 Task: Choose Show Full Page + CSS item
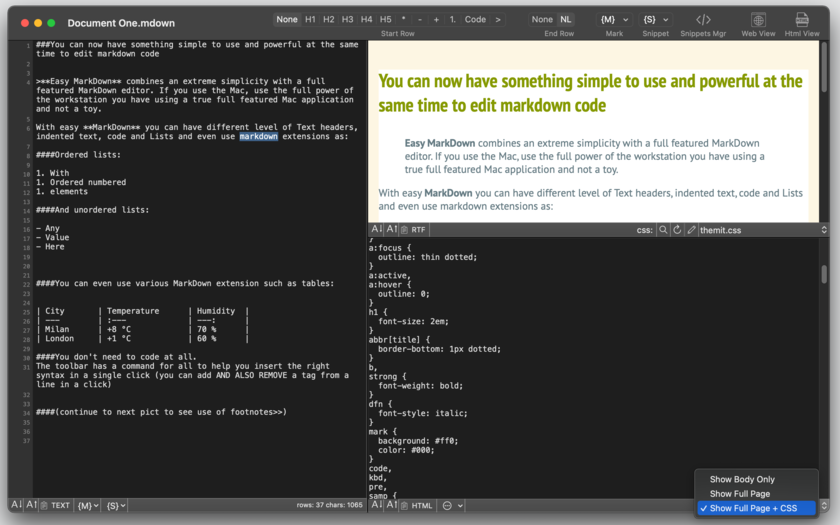pos(756,508)
